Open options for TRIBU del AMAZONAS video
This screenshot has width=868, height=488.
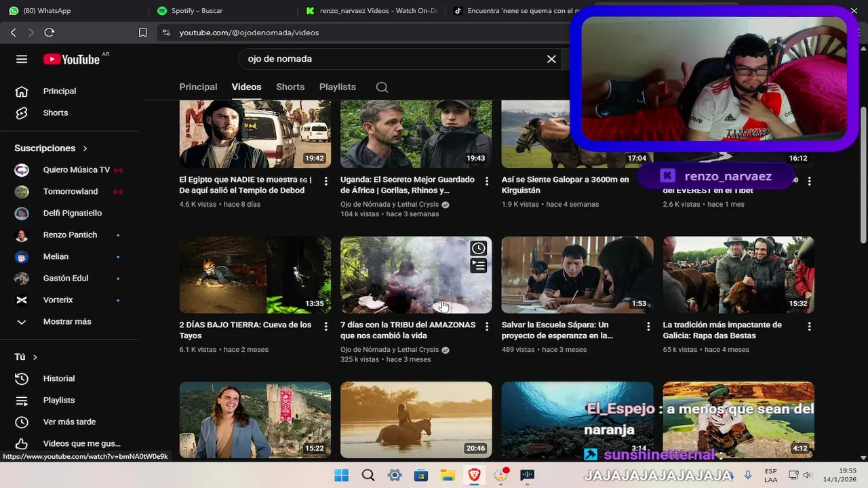(487, 326)
